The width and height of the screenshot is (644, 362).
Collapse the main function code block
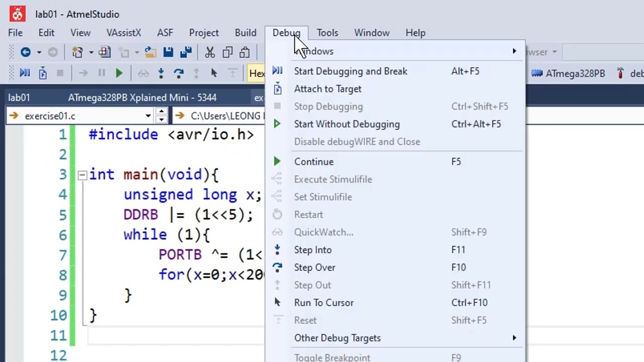tap(82, 175)
